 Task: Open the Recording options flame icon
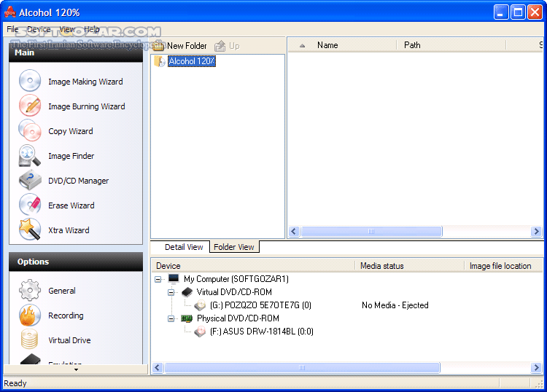point(30,315)
